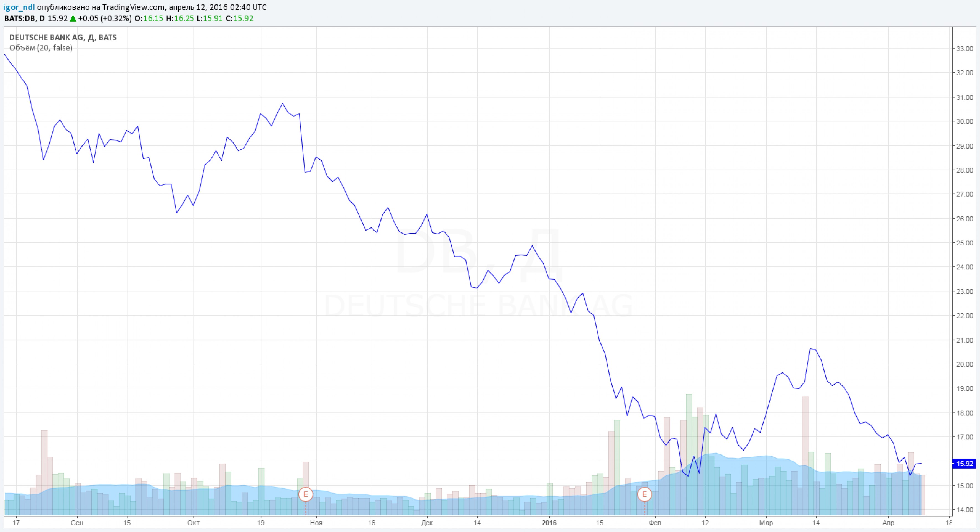
Task: Click the blue 15.92 current price label
Action: 964,464
